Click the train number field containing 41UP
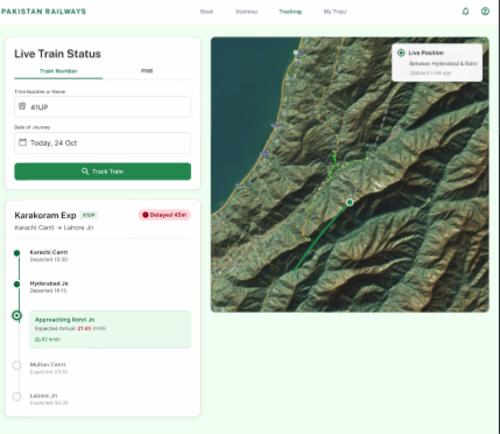 pyautogui.click(x=103, y=107)
